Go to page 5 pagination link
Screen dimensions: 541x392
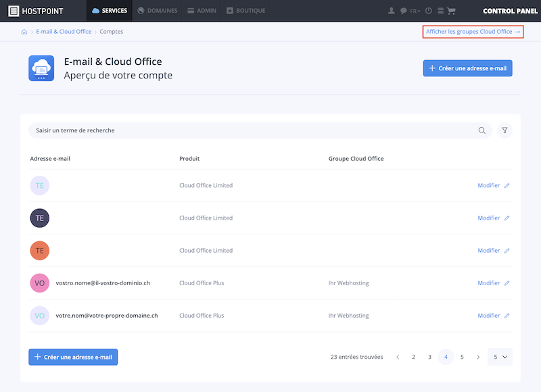point(462,357)
